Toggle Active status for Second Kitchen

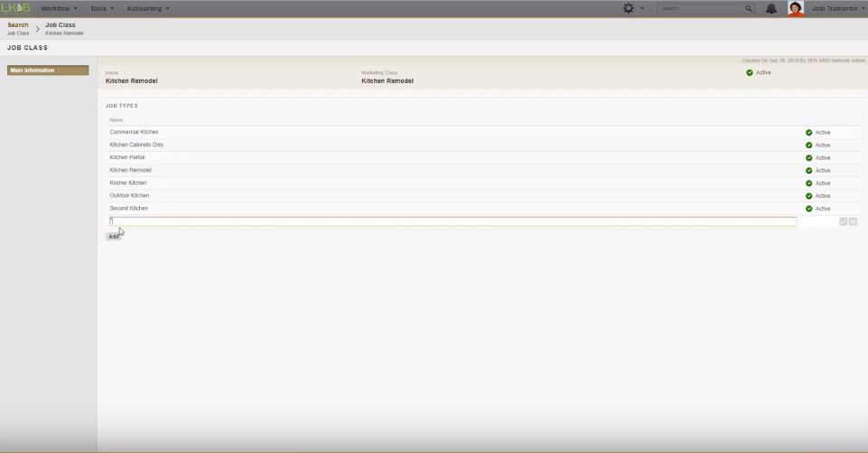pyautogui.click(x=809, y=208)
